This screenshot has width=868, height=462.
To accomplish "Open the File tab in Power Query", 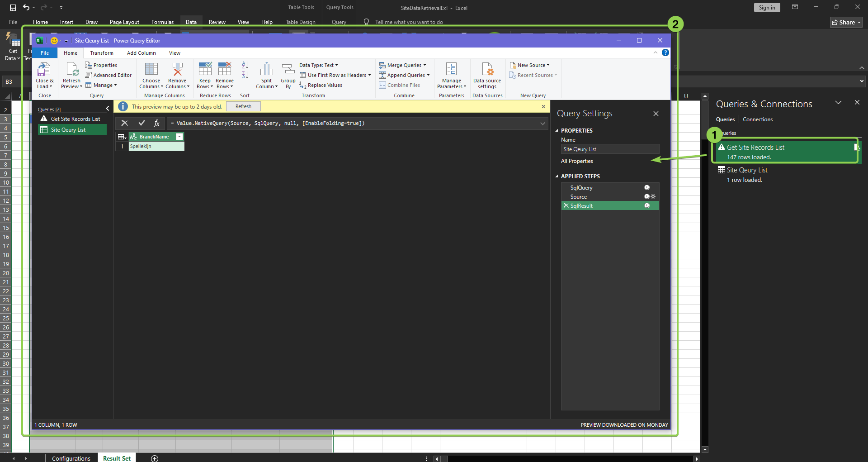I will point(45,53).
